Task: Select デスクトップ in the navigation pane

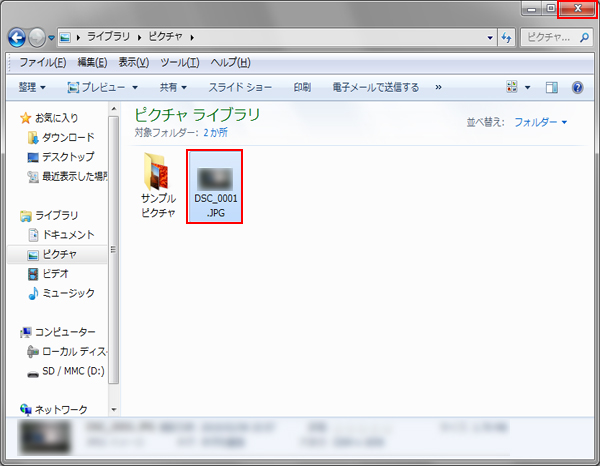Action: (x=68, y=157)
